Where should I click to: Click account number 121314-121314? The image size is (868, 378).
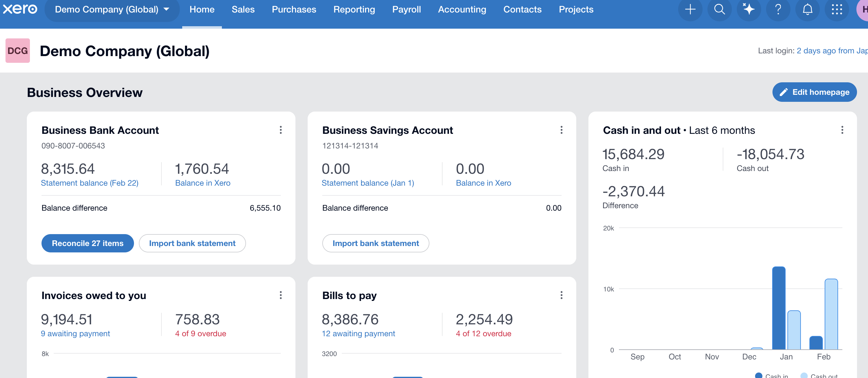click(x=350, y=145)
